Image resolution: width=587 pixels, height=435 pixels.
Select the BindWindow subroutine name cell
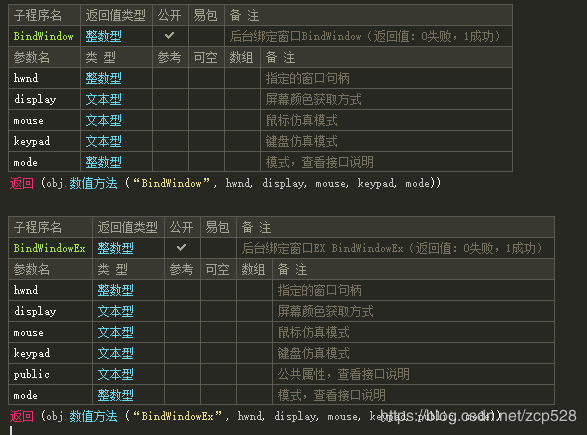44,36
